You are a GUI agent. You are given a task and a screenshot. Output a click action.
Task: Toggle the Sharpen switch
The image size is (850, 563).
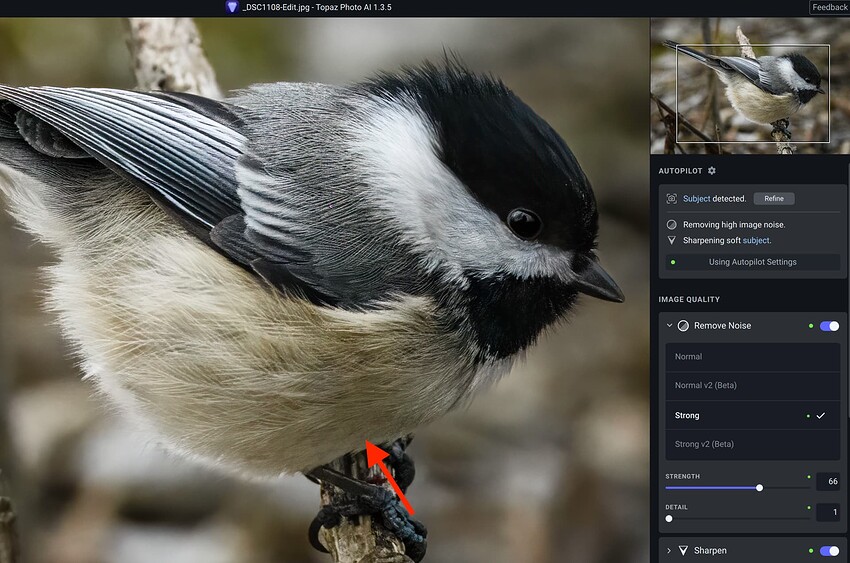coord(829,551)
